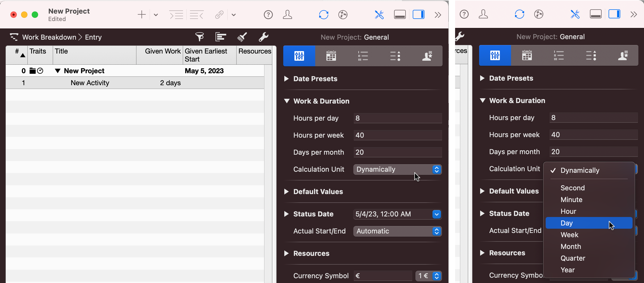
Task: Toggle the bottom panel view button
Action: click(x=400, y=15)
